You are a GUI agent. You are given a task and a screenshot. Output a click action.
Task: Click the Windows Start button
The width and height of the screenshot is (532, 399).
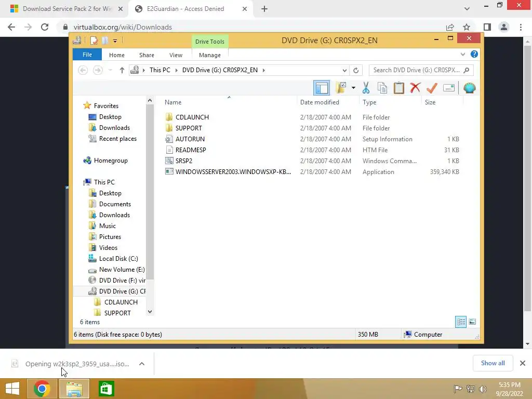pos(12,389)
